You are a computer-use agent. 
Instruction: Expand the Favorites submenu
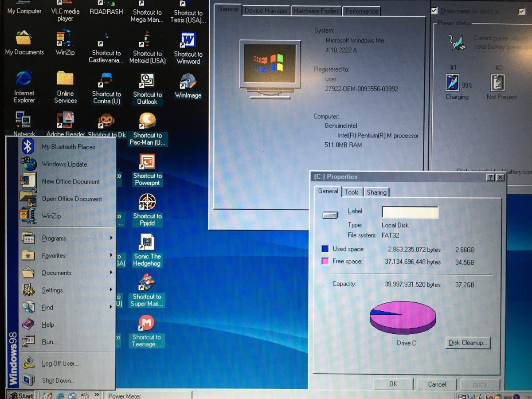[67, 255]
